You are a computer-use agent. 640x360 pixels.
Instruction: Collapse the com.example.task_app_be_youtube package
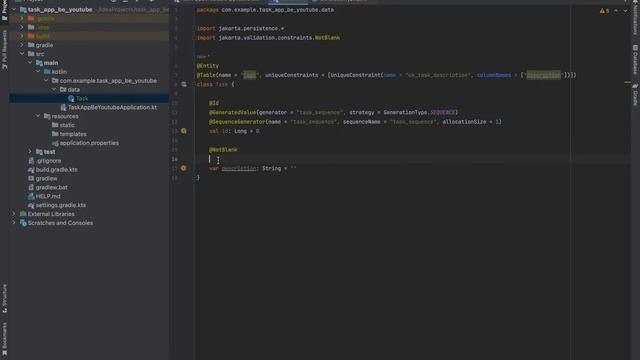click(x=46, y=81)
